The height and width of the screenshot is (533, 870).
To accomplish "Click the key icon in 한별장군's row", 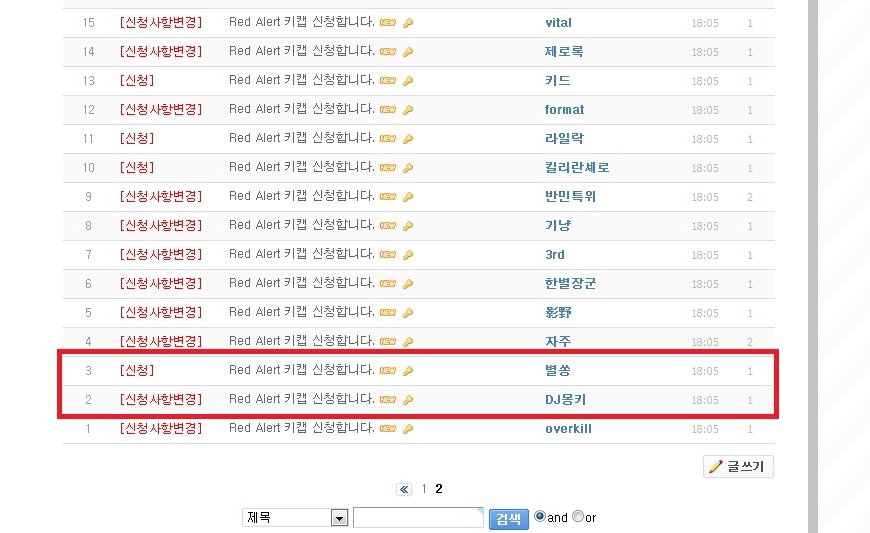I will coord(408,284).
